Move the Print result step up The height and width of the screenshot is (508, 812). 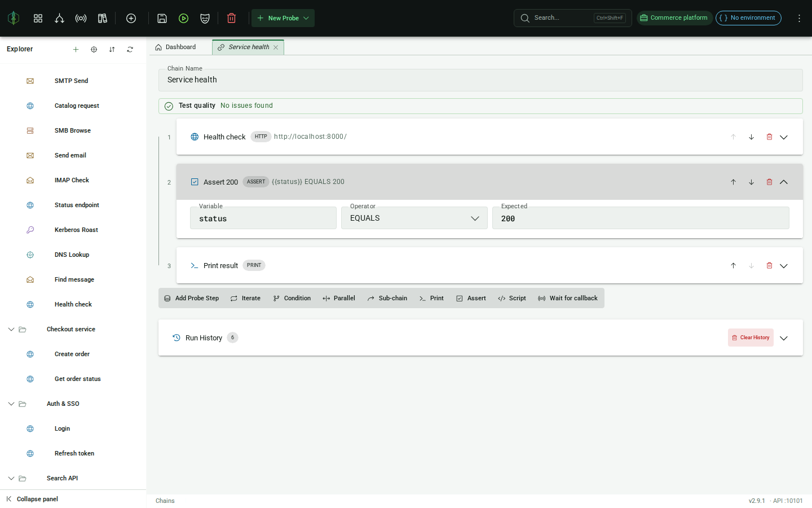click(733, 265)
